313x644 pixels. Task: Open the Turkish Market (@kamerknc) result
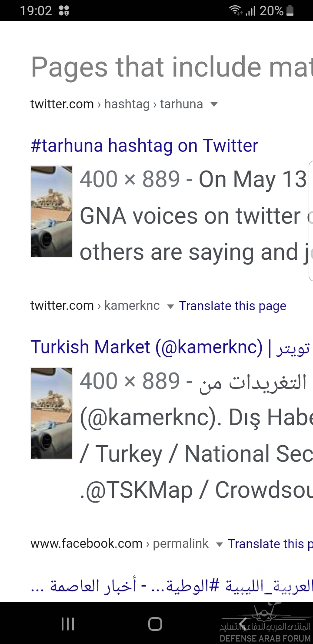click(x=147, y=347)
